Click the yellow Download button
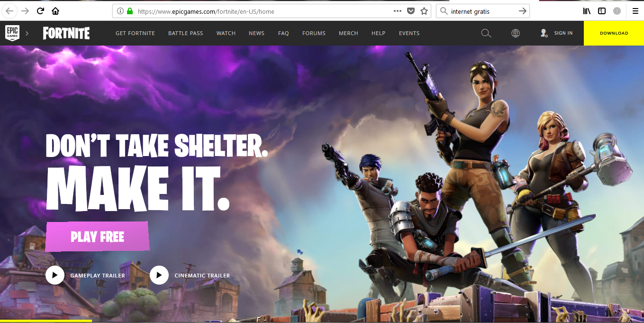 tap(614, 33)
